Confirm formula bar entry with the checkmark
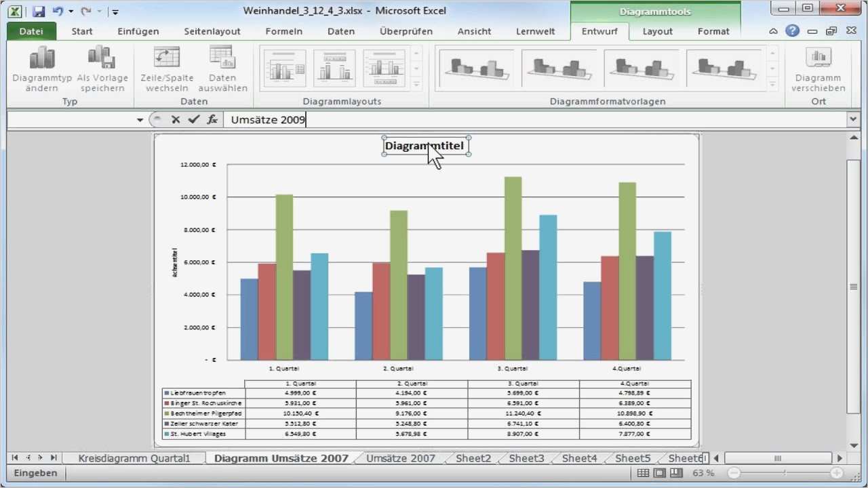 pos(194,119)
